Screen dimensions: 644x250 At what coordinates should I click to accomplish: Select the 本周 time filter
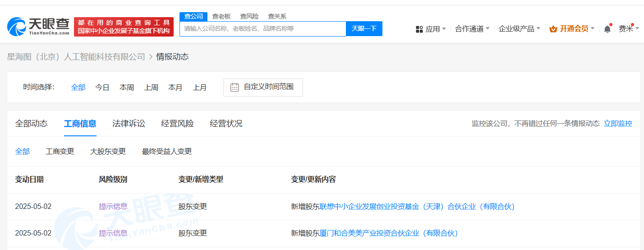(127, 88)
